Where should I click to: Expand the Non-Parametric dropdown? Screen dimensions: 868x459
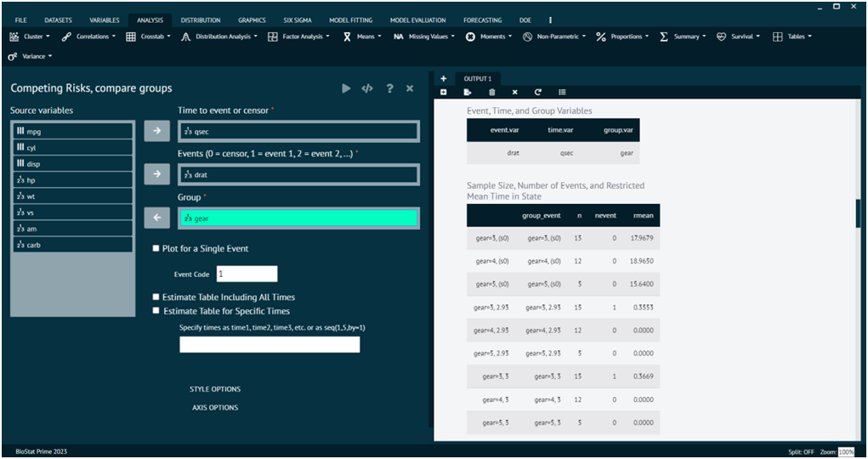coord(556,37)
